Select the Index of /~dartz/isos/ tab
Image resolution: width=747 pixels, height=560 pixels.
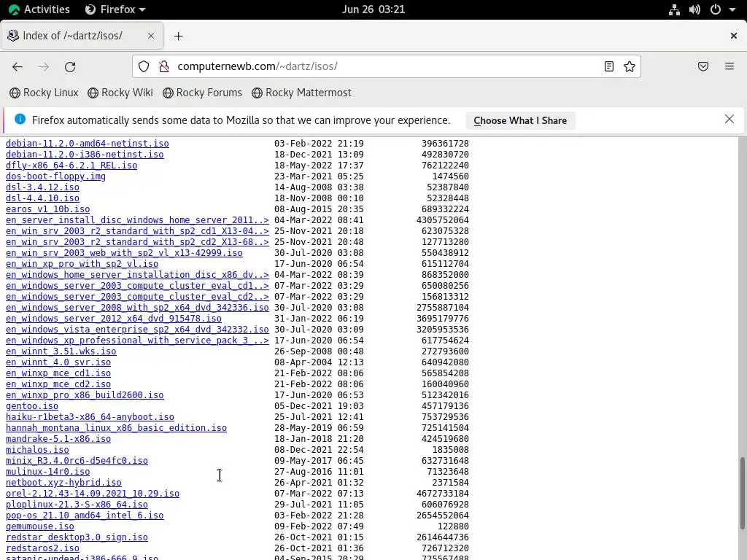82,36
